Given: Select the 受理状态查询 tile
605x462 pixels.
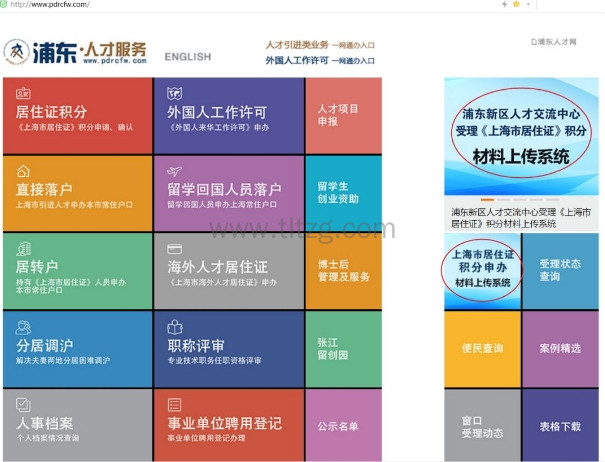Looking at the screenshot, I should [560, 270].
